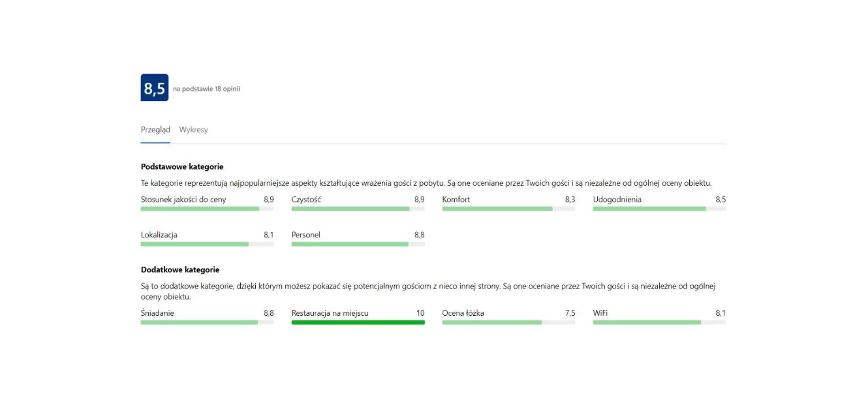Image resolution: width=868 pixels, height=398 pixels.
Task: Click the Komfort score 8,3
Action: click(x=570, y=199)
